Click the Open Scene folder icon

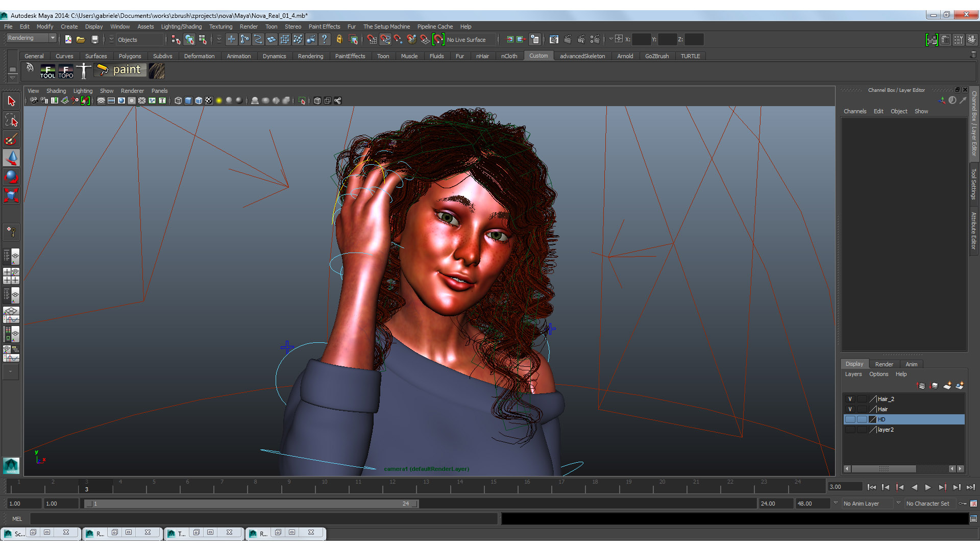(x=81, y=39)
